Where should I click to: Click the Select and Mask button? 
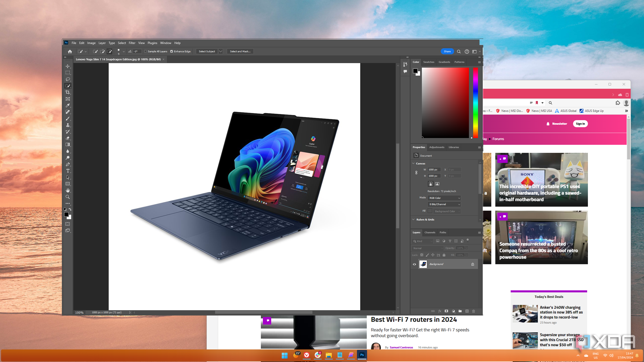[240, 52]
